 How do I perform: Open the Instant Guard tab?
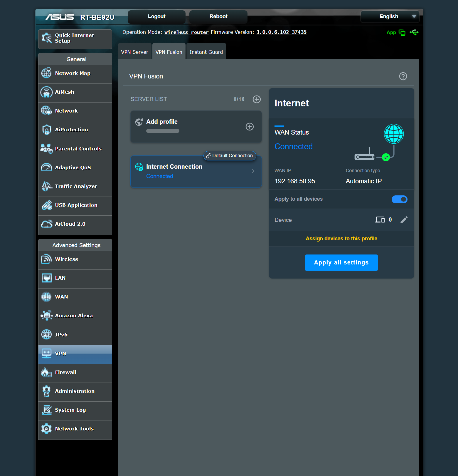(x=206, y=52)
